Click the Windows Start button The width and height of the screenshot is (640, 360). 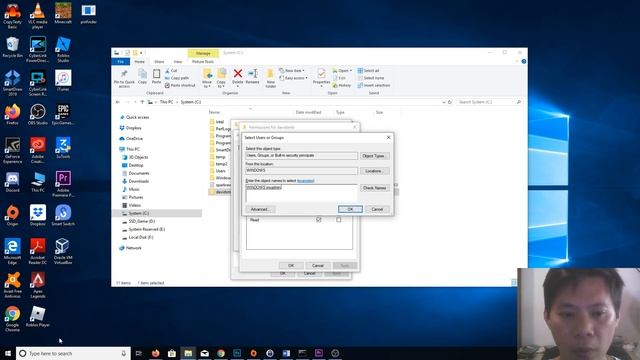[8, 353]
